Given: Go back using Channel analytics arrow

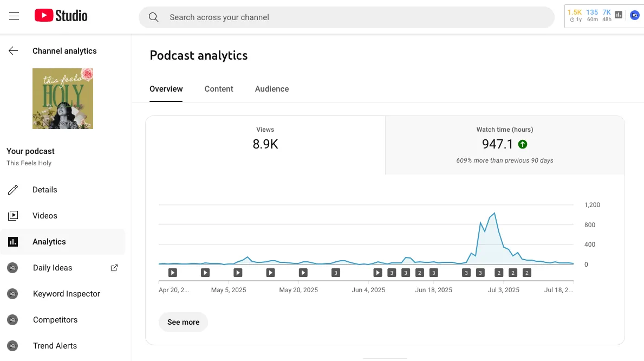Looking at the screenshot, I should (13, 51).
